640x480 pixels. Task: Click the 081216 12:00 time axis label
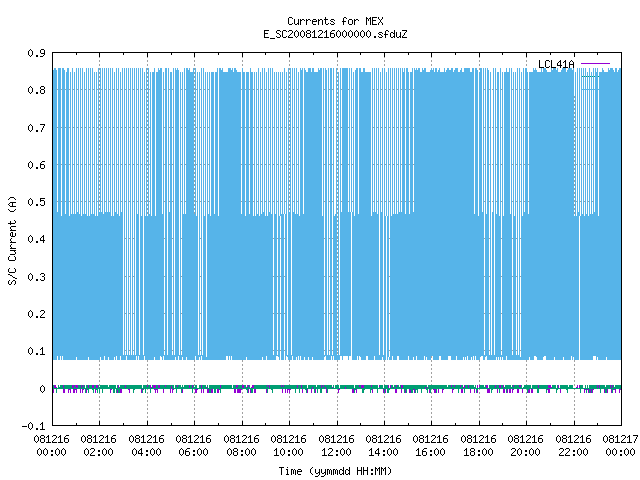[336, 446]
